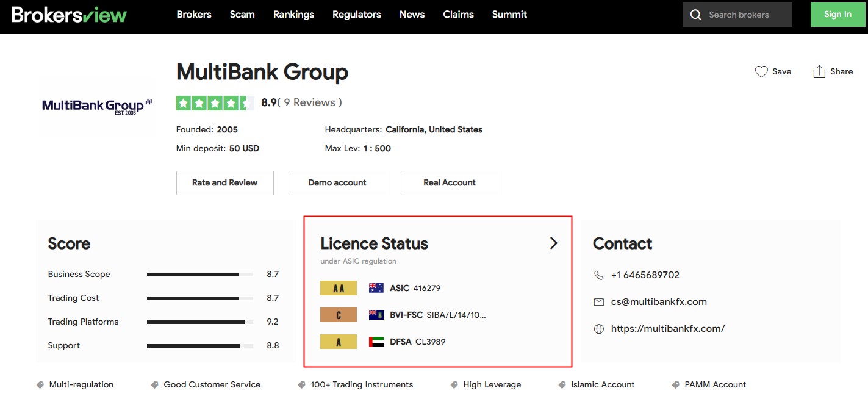Click the email envelope icon

click(x=598, y=302)
